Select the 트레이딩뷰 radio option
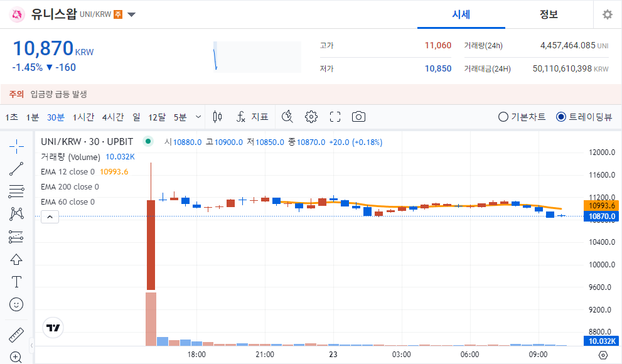The image size is (622, 364). 584,117
